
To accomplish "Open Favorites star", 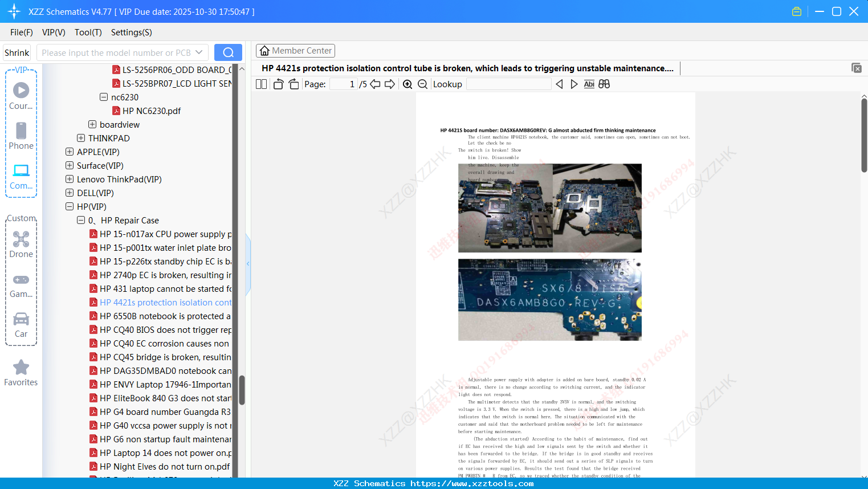I will click(x=21, y=373).
